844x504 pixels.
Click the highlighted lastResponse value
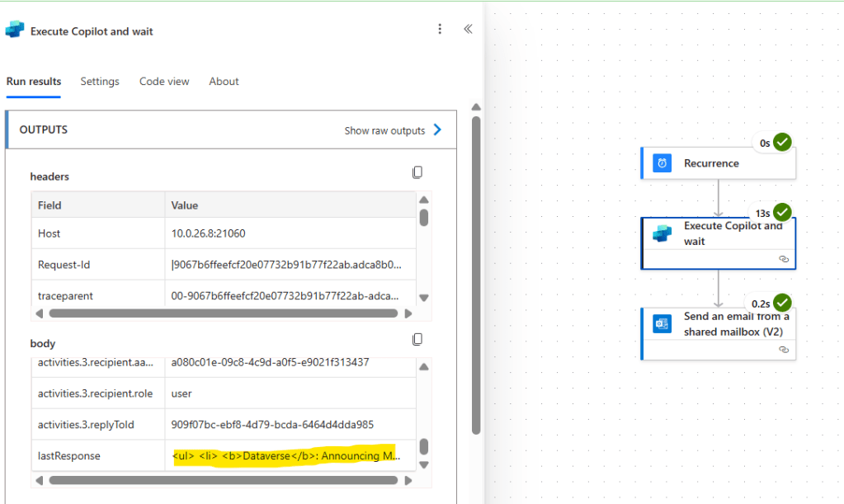click(285, 455)
